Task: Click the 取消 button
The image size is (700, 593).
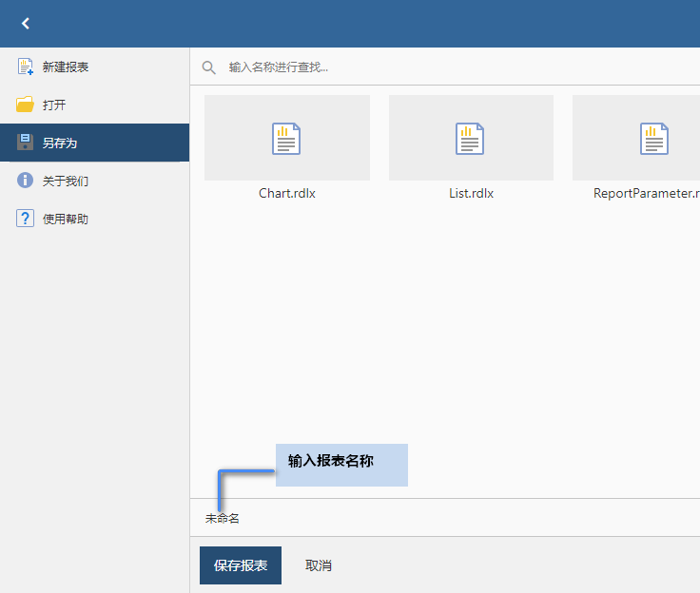Action: 319,565
